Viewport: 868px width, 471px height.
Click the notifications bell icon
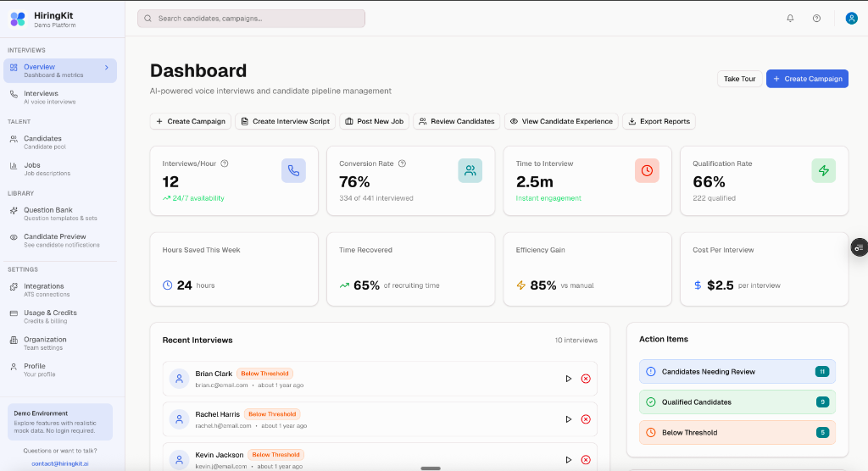pyautogui.click(x=790, y=18)
